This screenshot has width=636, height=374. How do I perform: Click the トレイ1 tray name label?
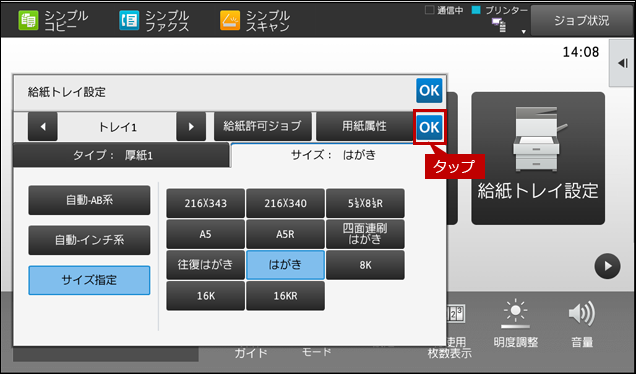117,127
